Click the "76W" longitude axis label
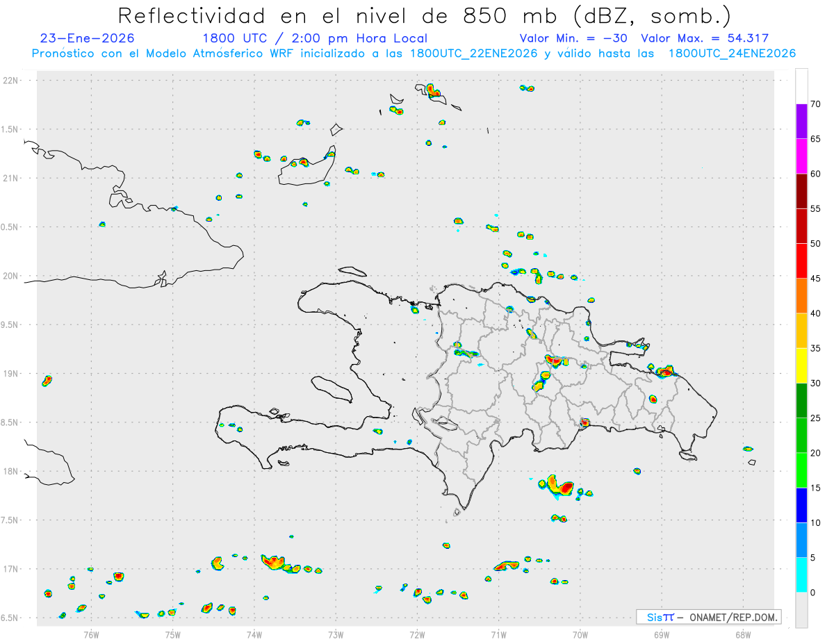The height and width of the screenshot is (644, 834). point(91,634)
